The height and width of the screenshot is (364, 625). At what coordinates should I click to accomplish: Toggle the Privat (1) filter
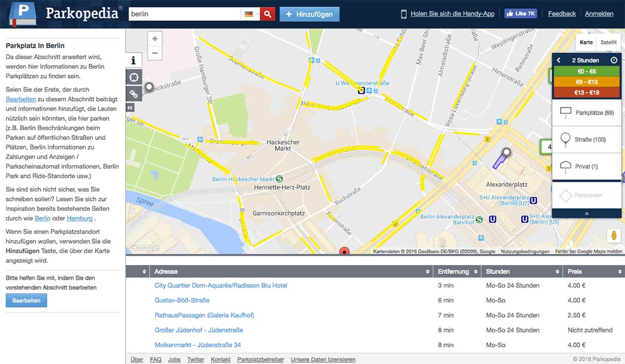click(587, 167)
